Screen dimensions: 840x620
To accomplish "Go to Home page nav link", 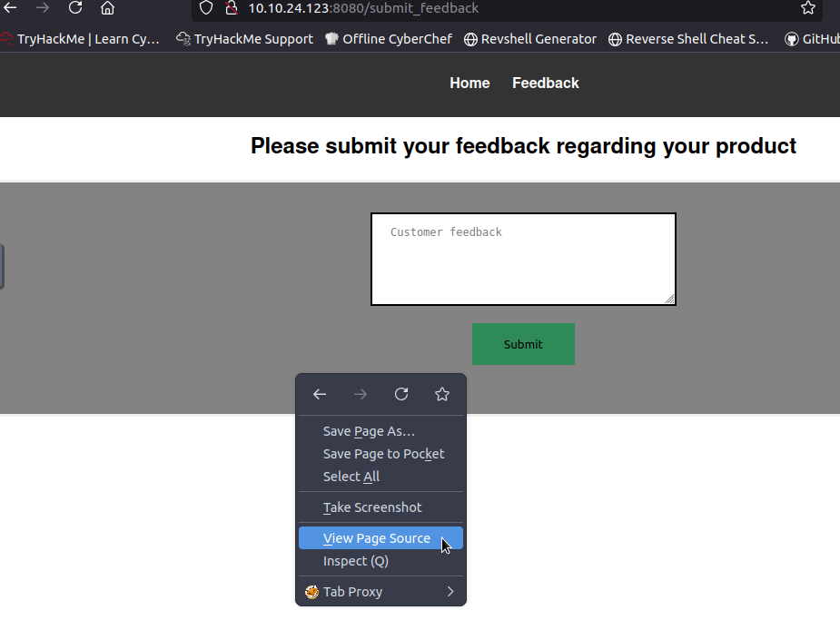I will point(469,83).
